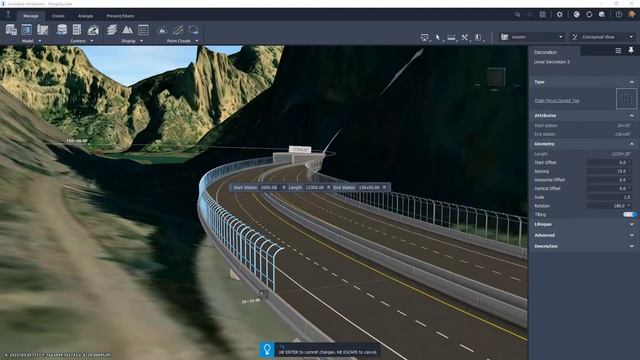The width and height of the screenshot is (640, 360).
Task: Open the master proposal dropdown
Action: (532, 37)
